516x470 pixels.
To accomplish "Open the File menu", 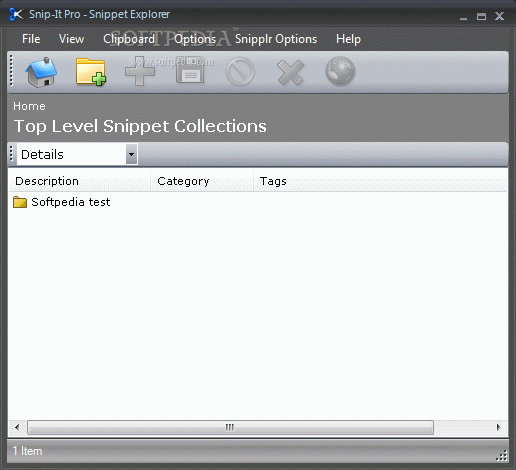I will point(31,39).
